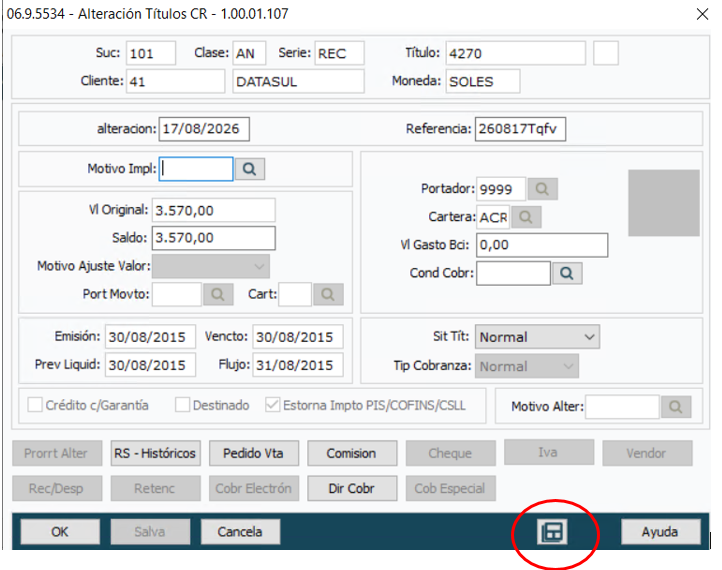
Task: Click the Serie field showing REC
Action: 339,53
